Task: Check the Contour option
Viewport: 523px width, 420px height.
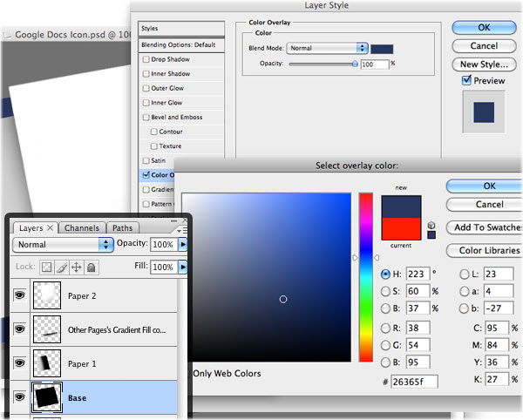Action: click(153, 132)
